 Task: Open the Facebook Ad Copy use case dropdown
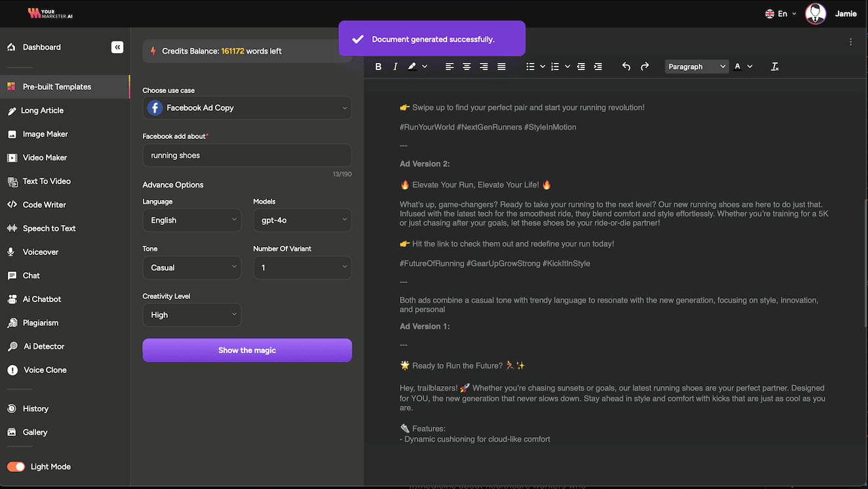[x=247, y=108]
